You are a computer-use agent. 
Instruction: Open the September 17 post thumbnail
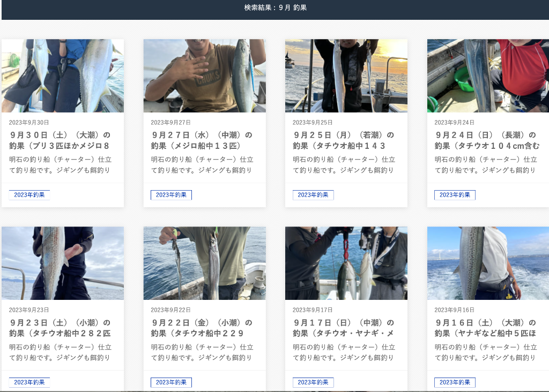tap(346, 263)
